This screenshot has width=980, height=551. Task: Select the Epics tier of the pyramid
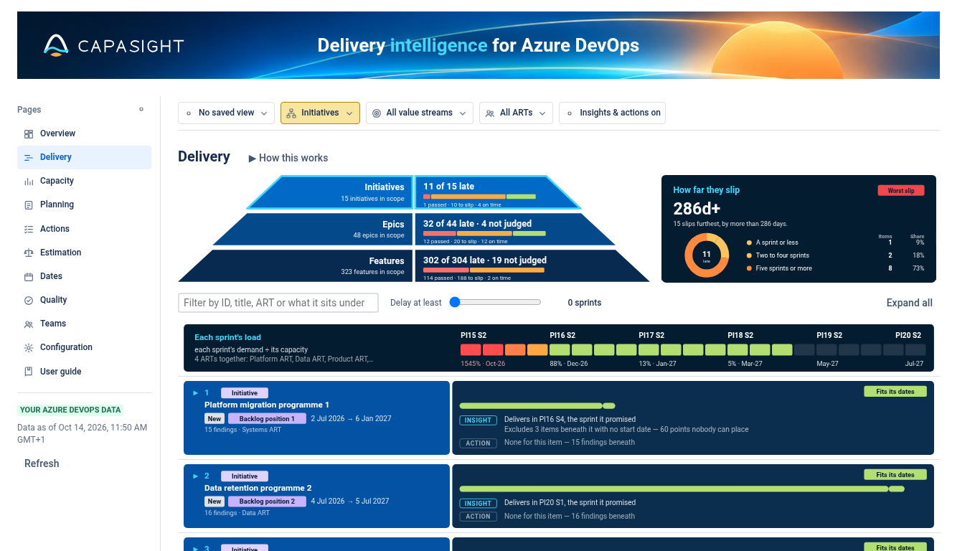[x=414, y=230]
